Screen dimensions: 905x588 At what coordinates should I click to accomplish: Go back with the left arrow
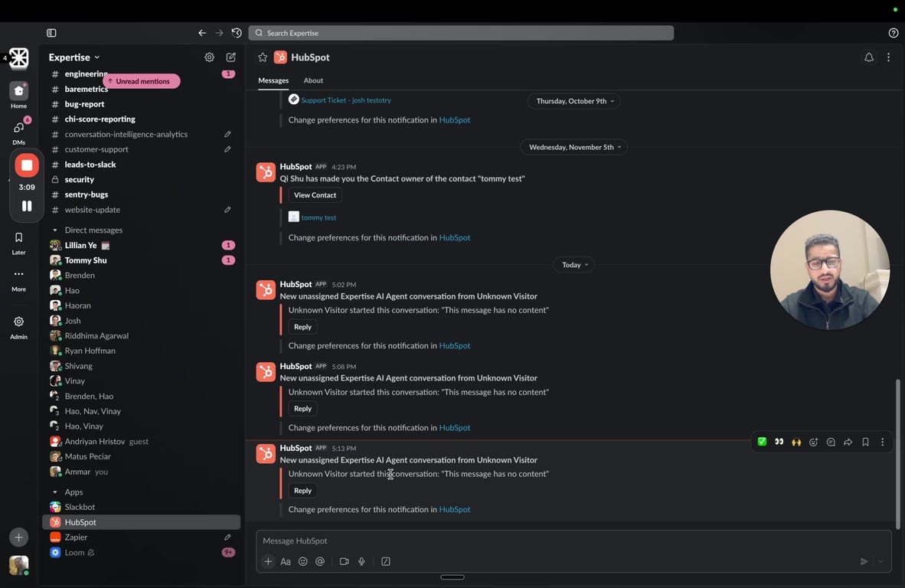click(x=202, y=33)
